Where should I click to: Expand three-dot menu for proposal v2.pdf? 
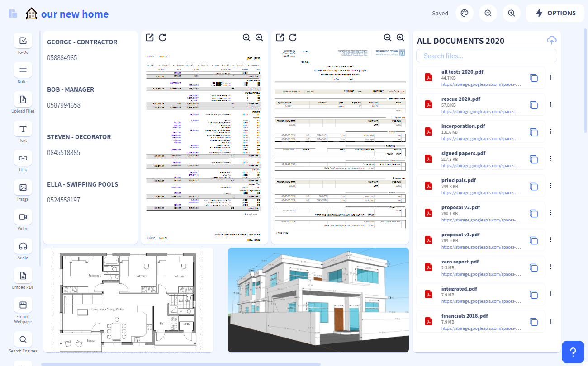pos(550,213)
